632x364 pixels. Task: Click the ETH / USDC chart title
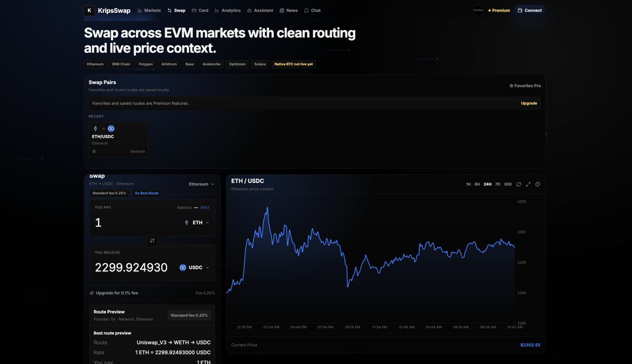pyautogui.click(x=248, y=181)
